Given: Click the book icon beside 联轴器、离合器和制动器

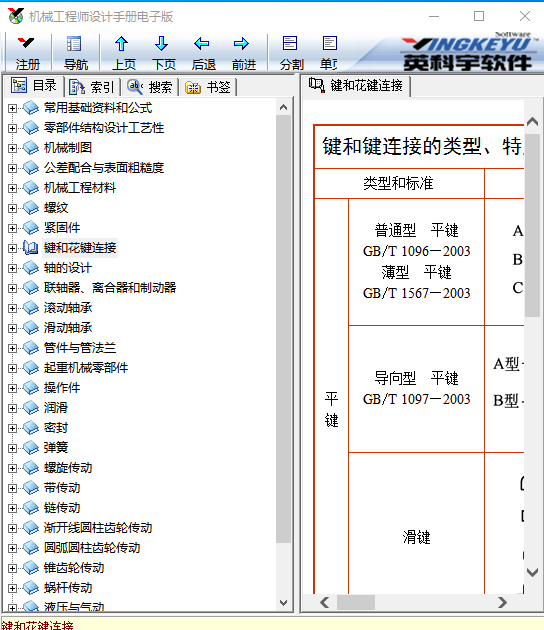Looking at the screenshot, I should [31, 288].
